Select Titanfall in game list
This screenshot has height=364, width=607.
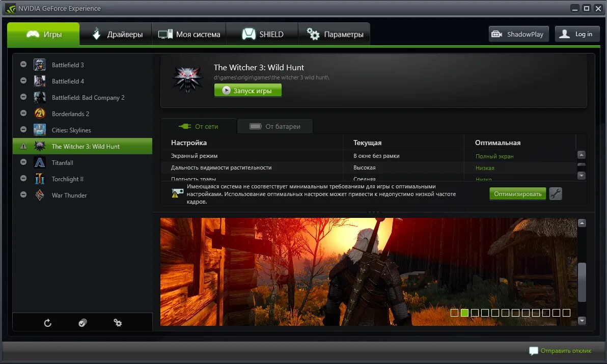tap(82, 162)
